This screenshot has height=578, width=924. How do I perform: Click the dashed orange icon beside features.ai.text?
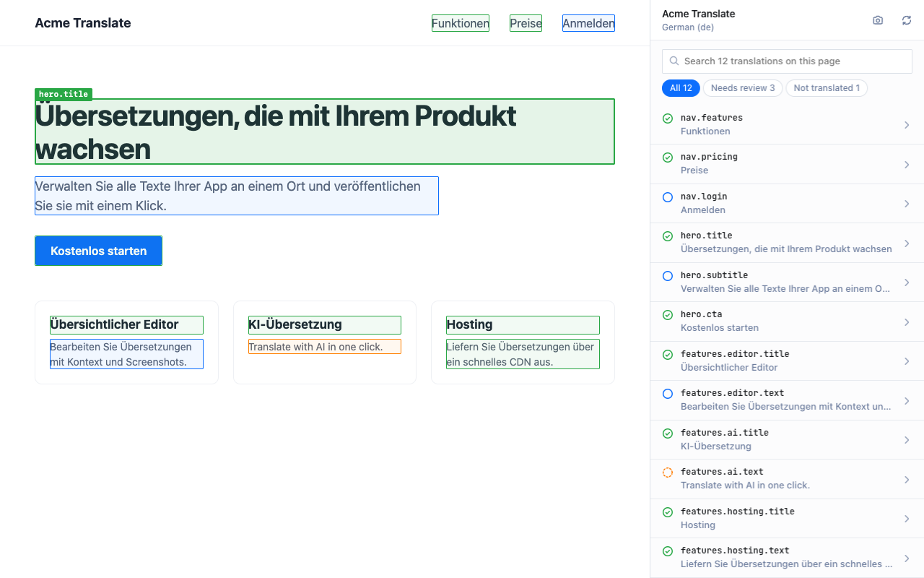668,472
